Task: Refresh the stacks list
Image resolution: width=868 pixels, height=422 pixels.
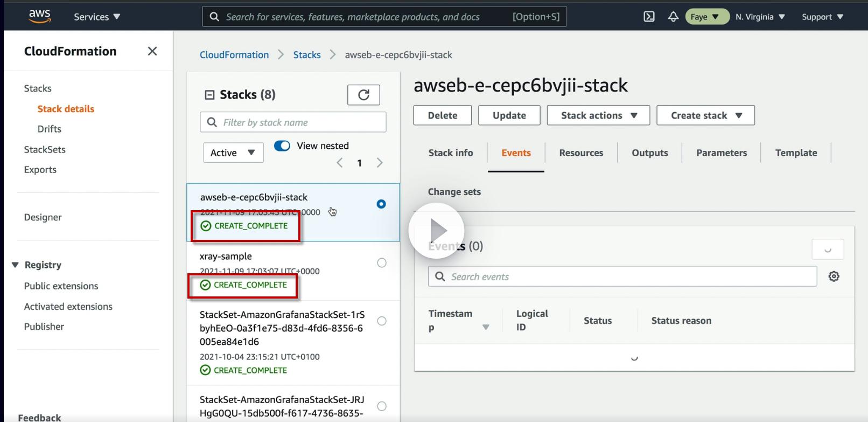Action: [363, 95]
